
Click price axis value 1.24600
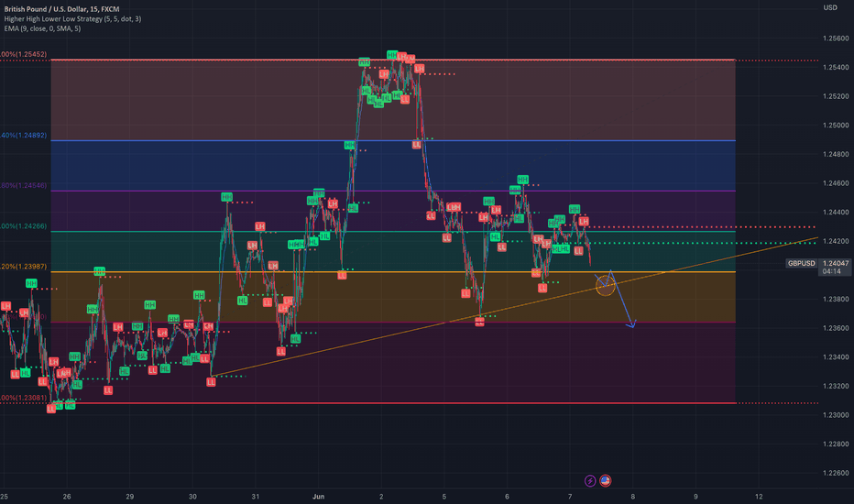pyautogui.click(x=836, y=183)
